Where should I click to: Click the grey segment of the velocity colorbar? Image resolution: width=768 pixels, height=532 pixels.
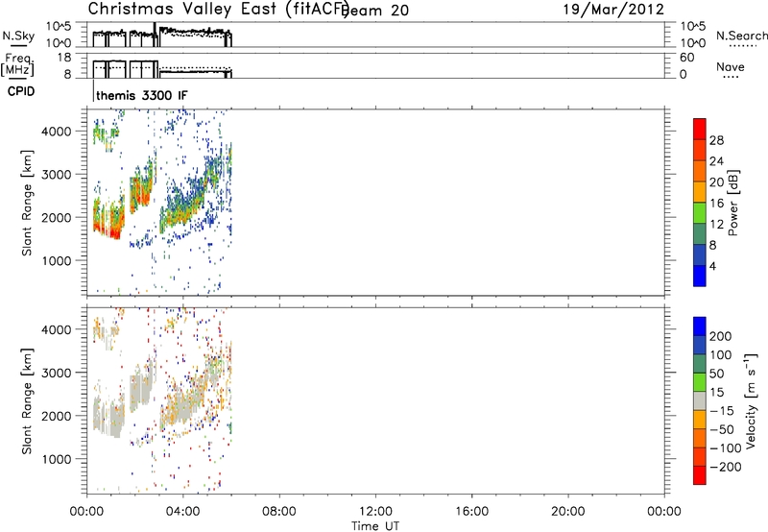pos(700,401)
